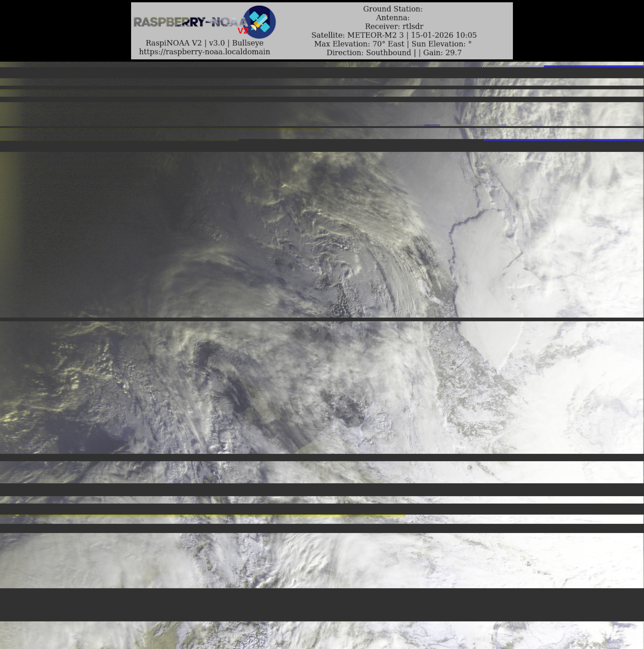644x649 pixels.
Task: Click the Max Elevation 70° East text
Action: (x=359, y=44)
